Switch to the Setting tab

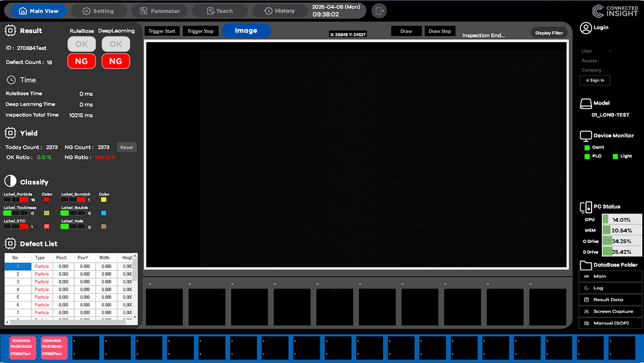(x=98, y=11)
